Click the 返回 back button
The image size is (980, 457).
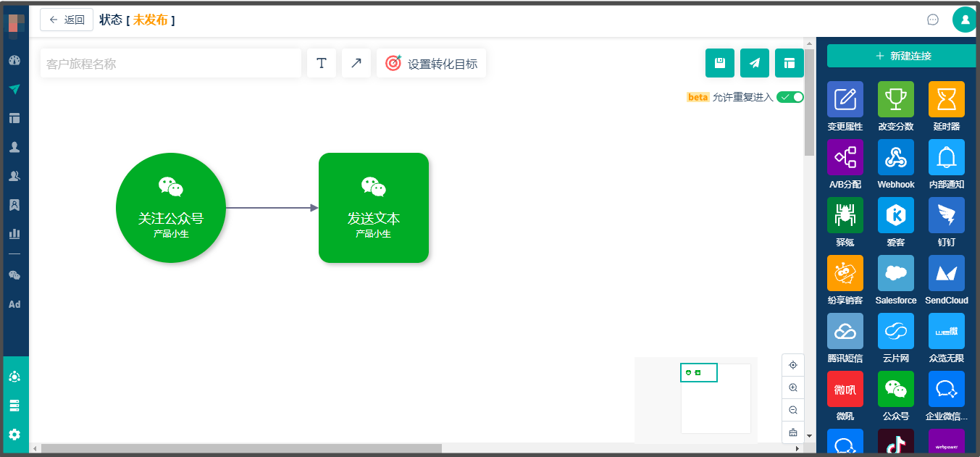67,20
